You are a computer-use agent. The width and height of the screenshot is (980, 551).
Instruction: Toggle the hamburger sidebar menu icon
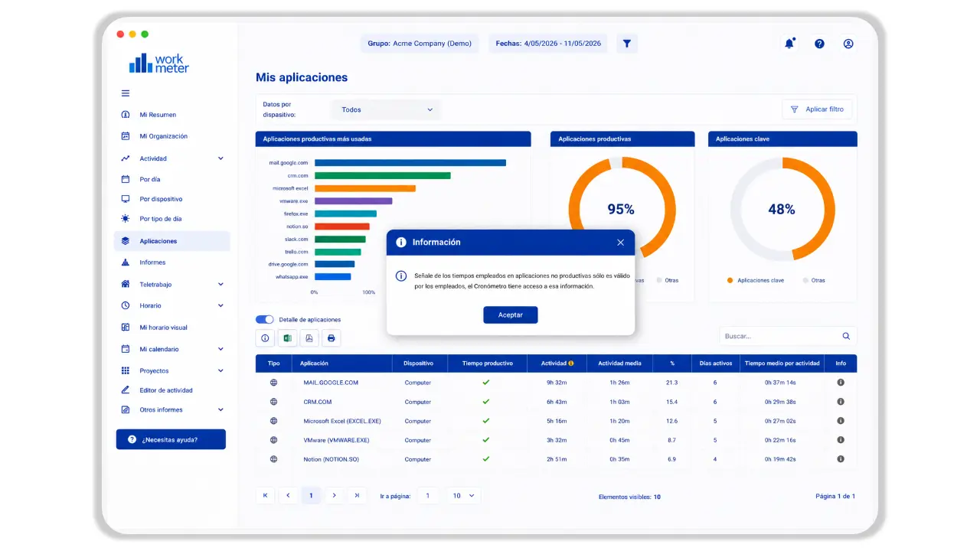[x=126, y=93]
